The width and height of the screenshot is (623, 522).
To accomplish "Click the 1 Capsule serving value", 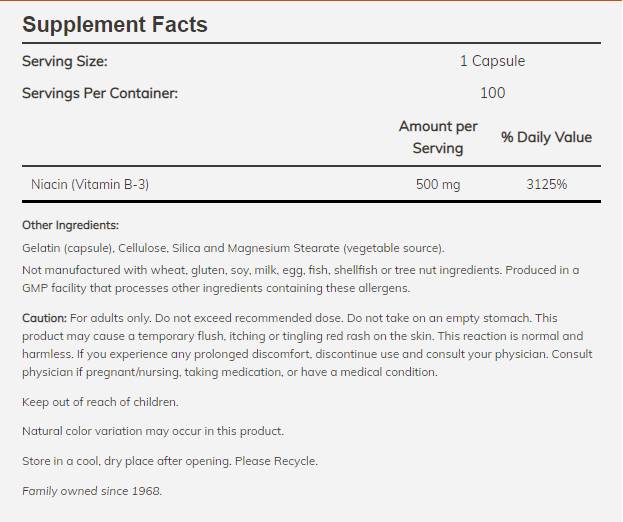I will (x=492, y=61).
